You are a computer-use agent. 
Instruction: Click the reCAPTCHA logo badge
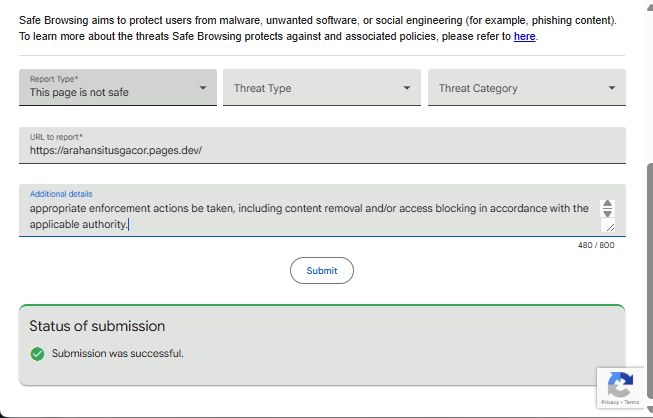tap(620, 383)
